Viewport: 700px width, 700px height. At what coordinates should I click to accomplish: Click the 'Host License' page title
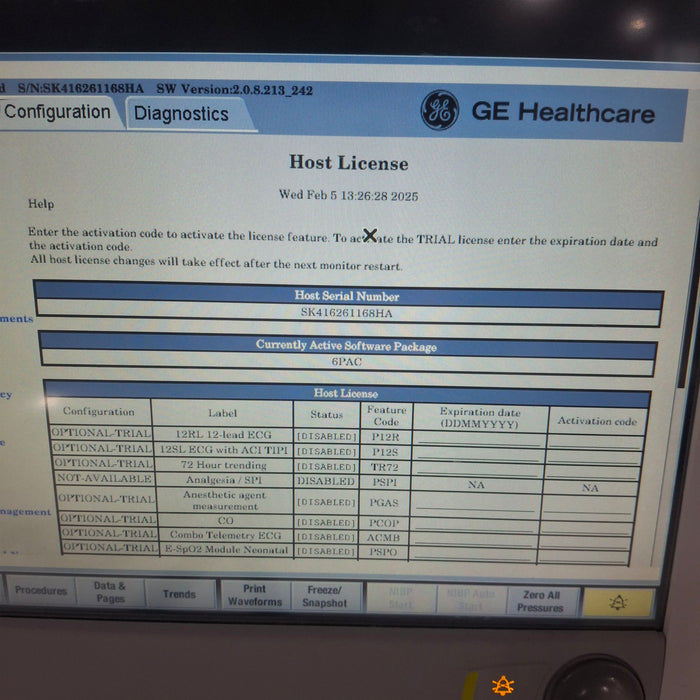click(x=349, y=162)
